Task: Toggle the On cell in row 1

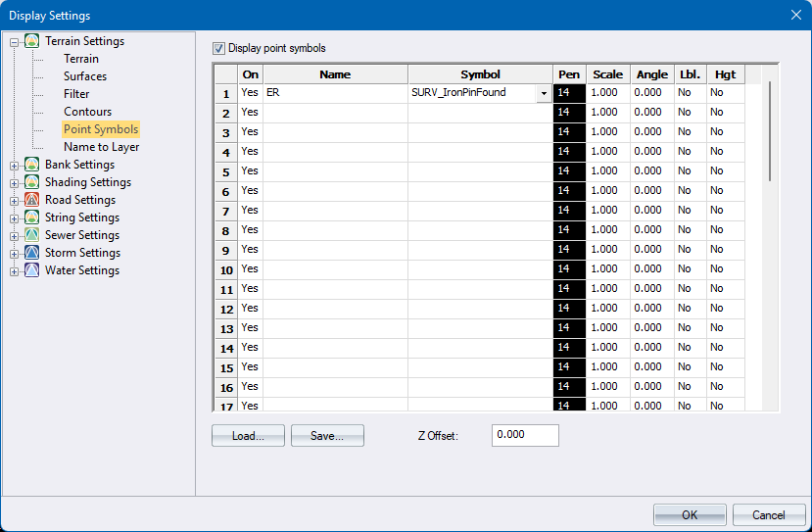Action: click(x=250, y=93)
